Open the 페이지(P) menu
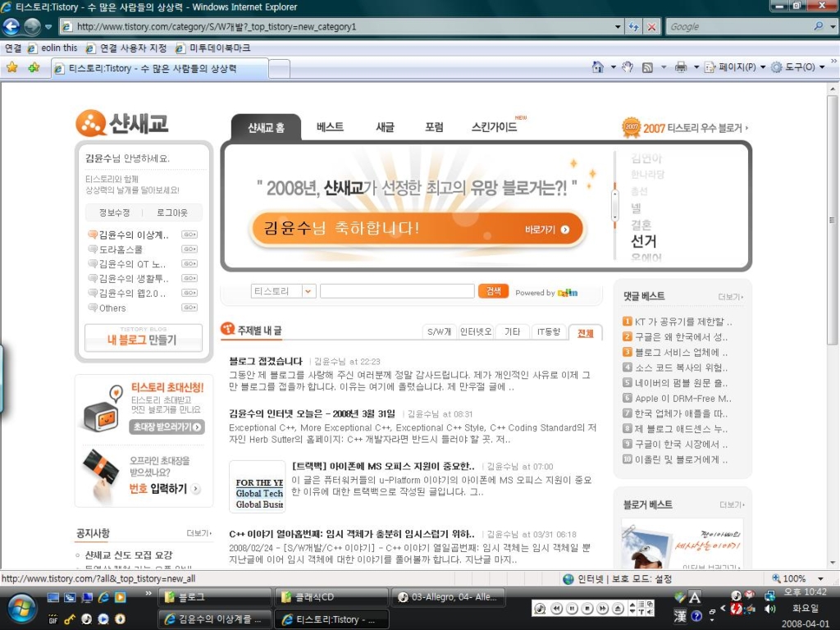 735,67
